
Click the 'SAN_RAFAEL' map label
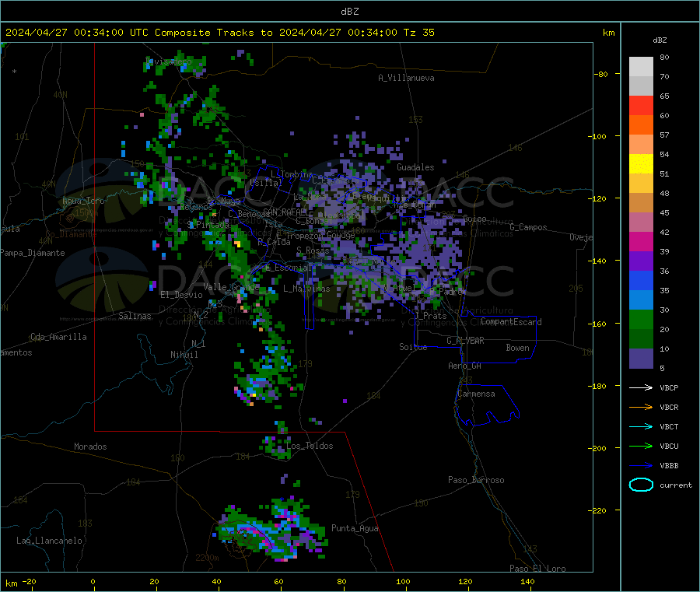(285, 212)
